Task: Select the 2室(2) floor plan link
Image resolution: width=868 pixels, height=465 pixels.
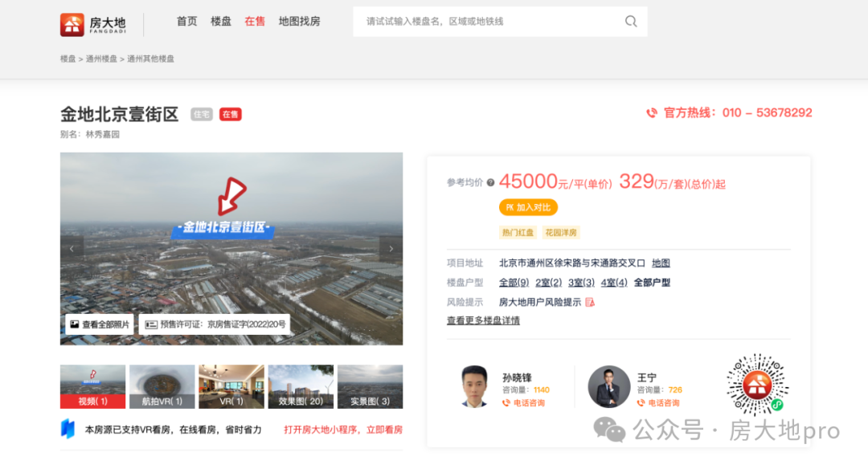Action: (549, 283)
